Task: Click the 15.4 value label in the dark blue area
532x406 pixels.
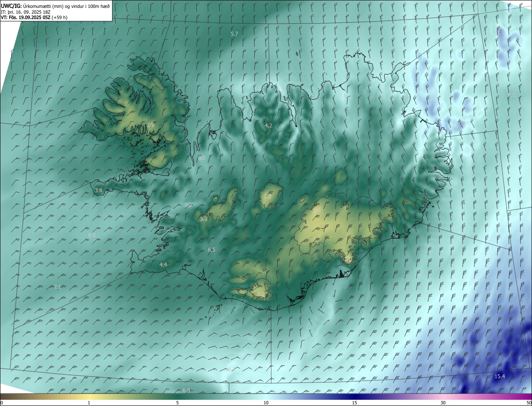Action: [x=500, y=376]
